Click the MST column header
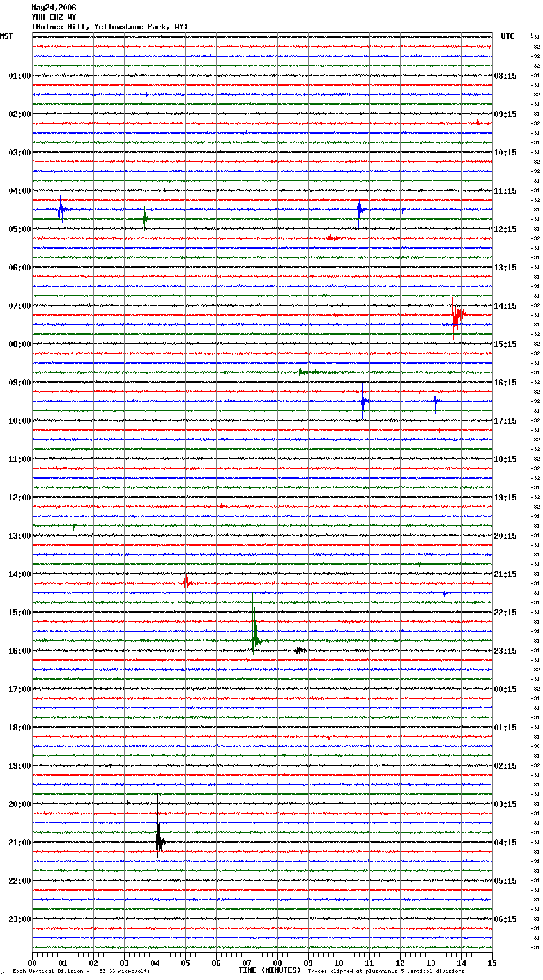Screen dimensions: 543x980 coord(6,36)
